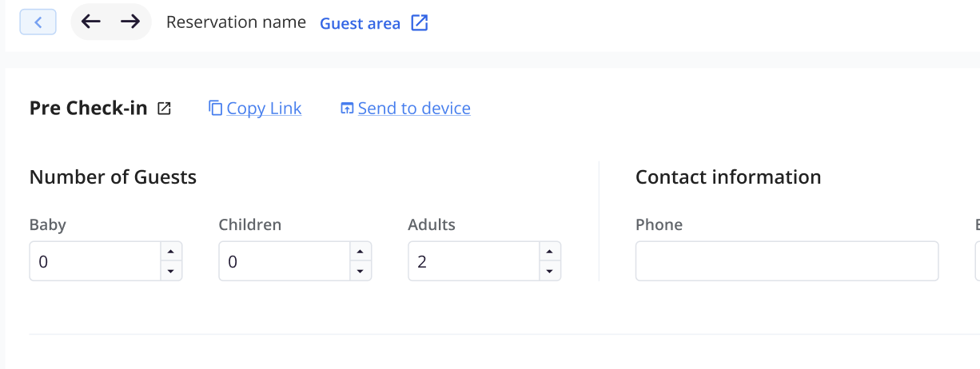
Task: Focus the Phone input field
Action: [x=787, y=261]
